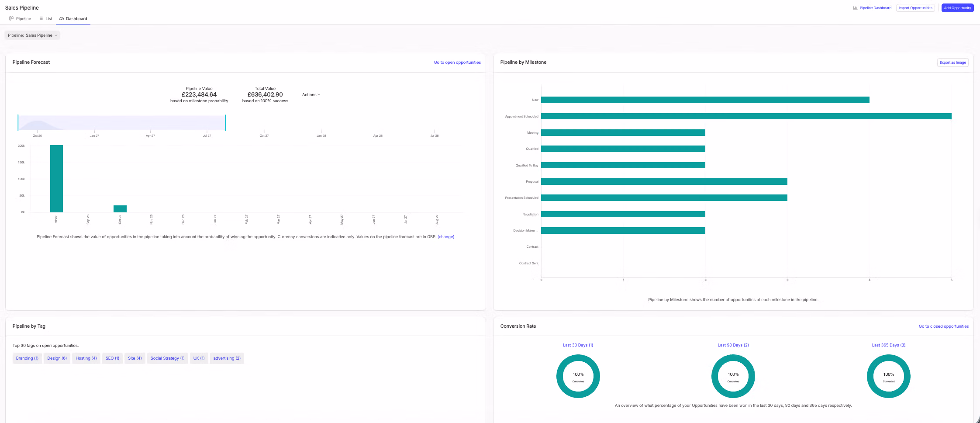Click the Sales Pipeline page heading
Image resolution: width=980 pixels, height=423 pixels.
point(22,8)
